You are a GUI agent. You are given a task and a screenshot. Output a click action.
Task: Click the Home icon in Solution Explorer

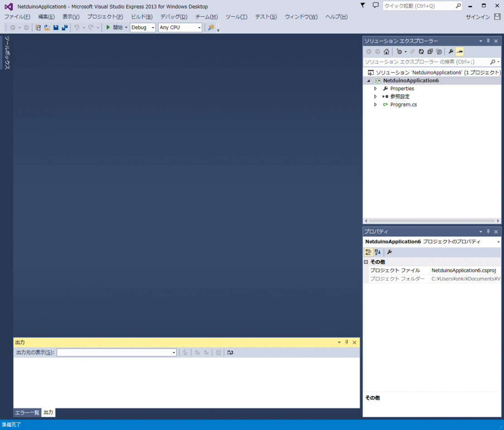coord(386,52)
